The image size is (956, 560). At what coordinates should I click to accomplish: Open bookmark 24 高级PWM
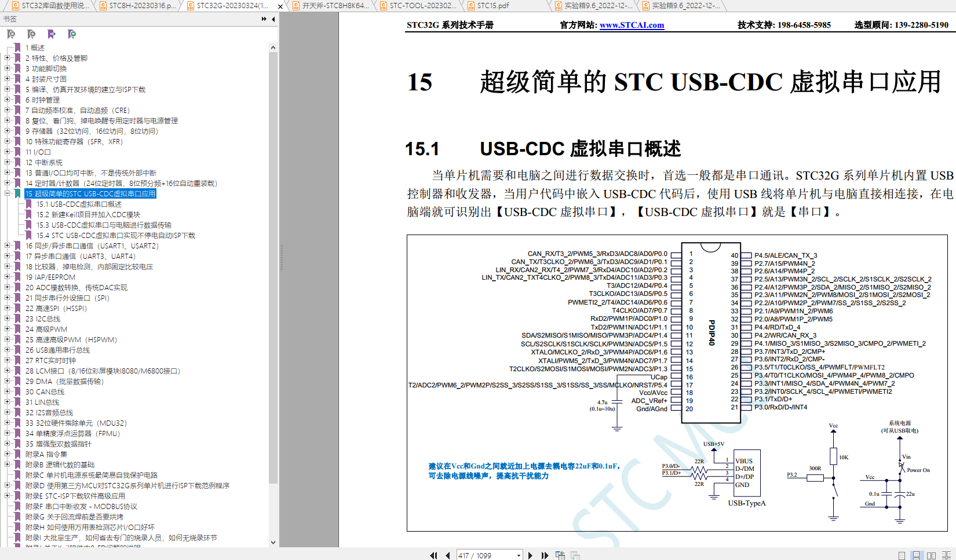click(x=46, y=329)
